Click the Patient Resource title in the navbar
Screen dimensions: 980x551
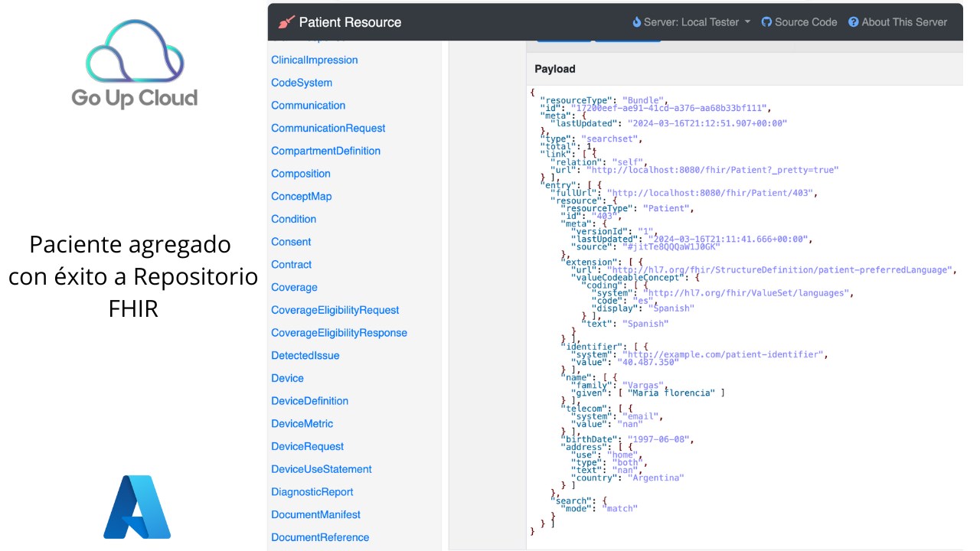click(x=350, y=22)
